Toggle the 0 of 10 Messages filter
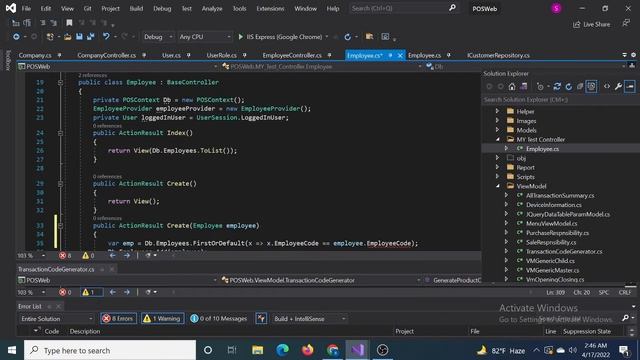640x360 pixels. click(219, 319)
